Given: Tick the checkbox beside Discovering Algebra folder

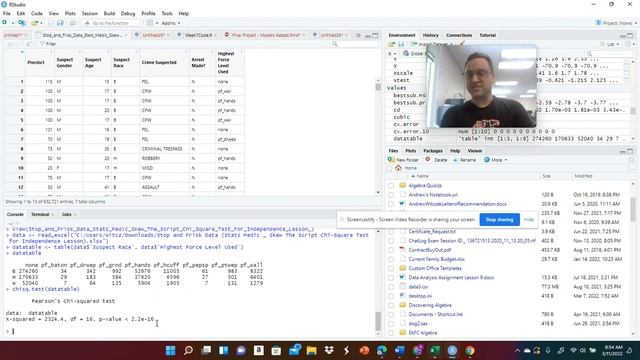Looking at the screenshot, I should (391, 305).
